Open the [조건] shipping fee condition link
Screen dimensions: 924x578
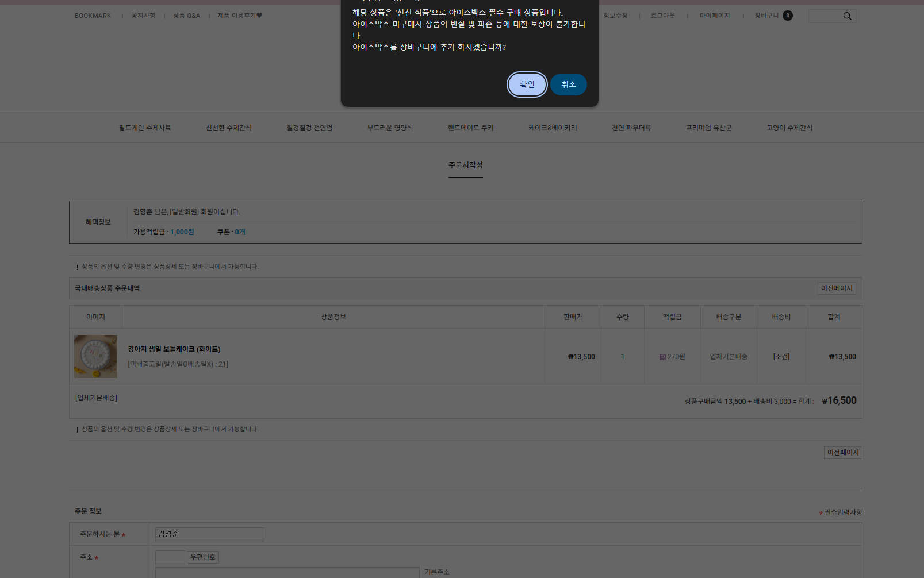[781, 357]
